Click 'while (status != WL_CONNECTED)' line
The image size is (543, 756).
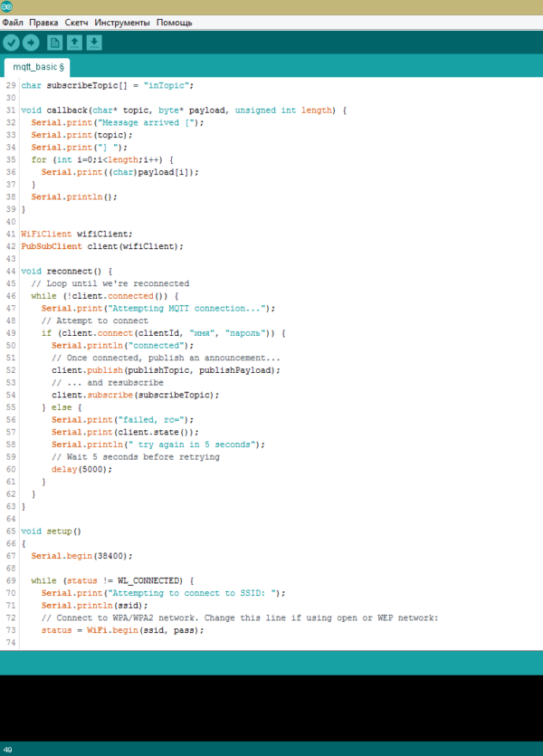point(112,580)
